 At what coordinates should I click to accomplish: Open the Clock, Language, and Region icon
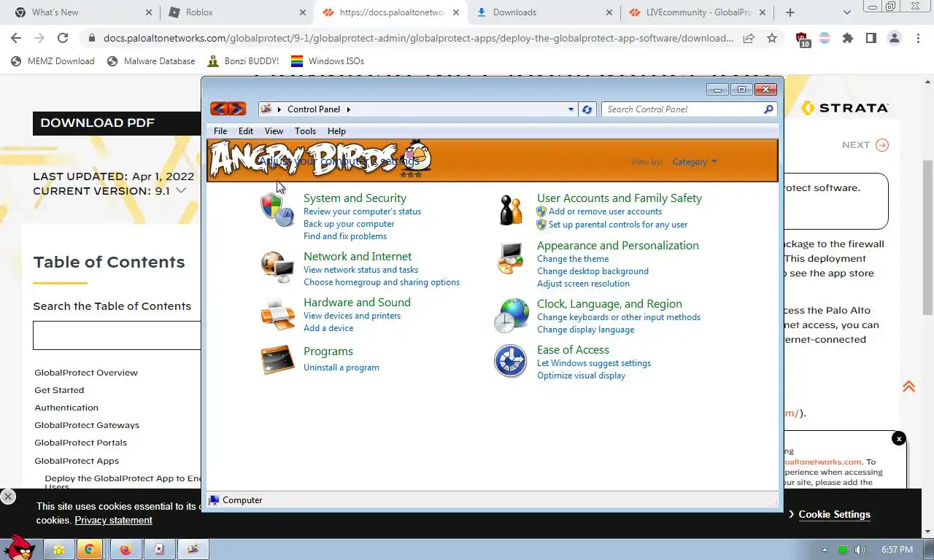(511, 315)
